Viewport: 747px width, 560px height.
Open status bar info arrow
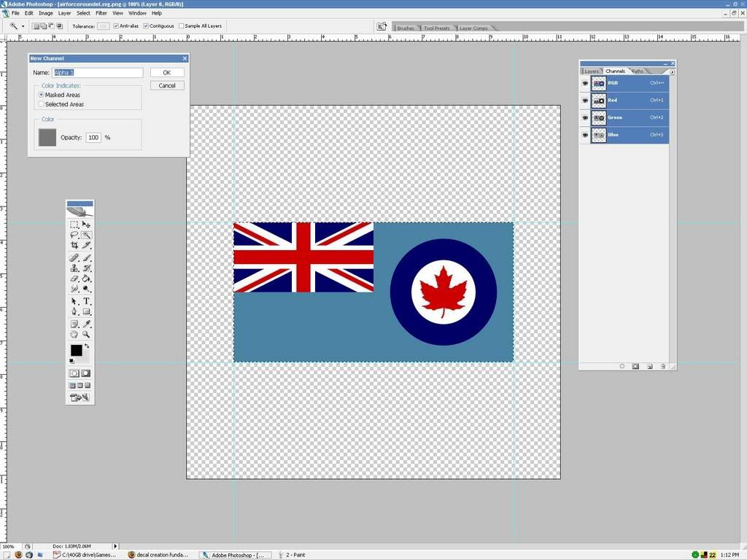pos(115,546)
